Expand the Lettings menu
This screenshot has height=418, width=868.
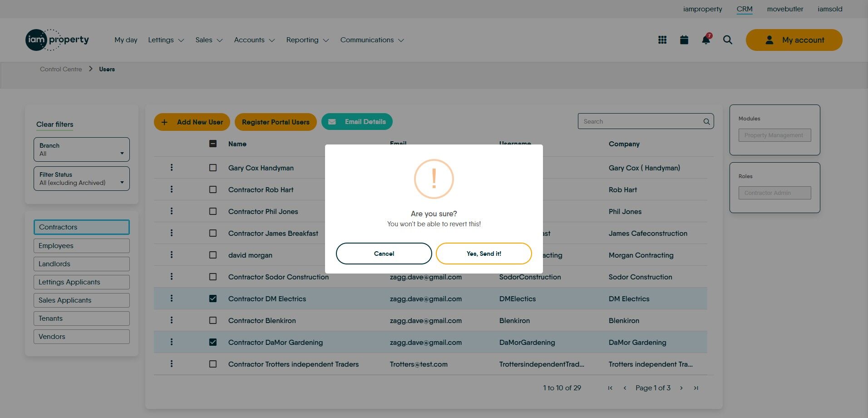click(166, 40)
